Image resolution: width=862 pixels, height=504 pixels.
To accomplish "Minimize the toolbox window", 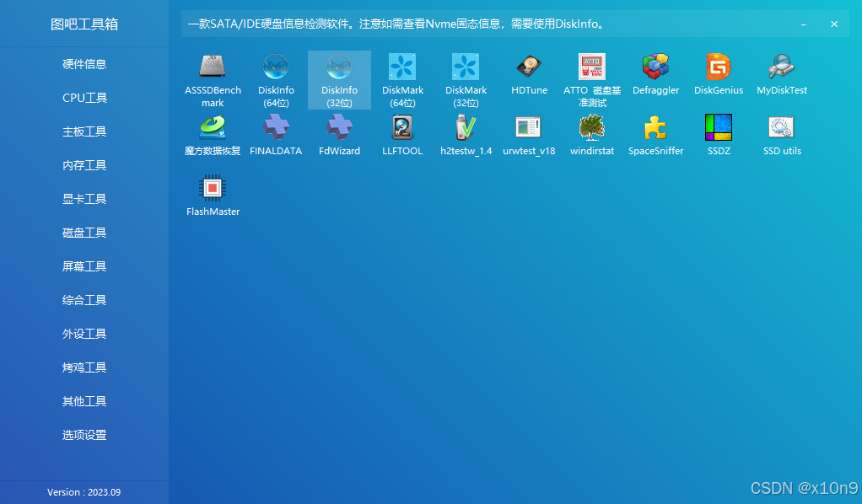I will pos(803,24).
